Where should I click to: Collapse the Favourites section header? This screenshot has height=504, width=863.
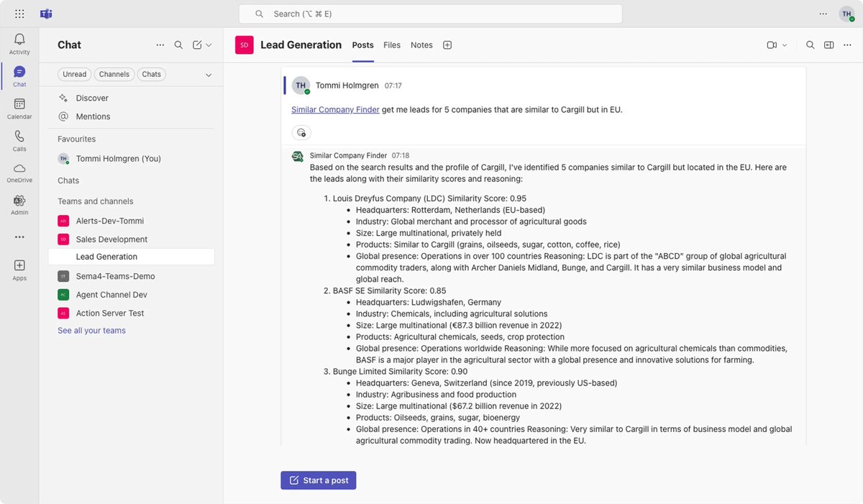[76, 139]
